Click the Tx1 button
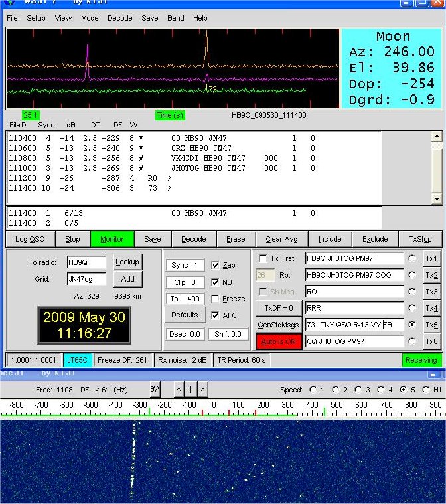 coord(431,258)
